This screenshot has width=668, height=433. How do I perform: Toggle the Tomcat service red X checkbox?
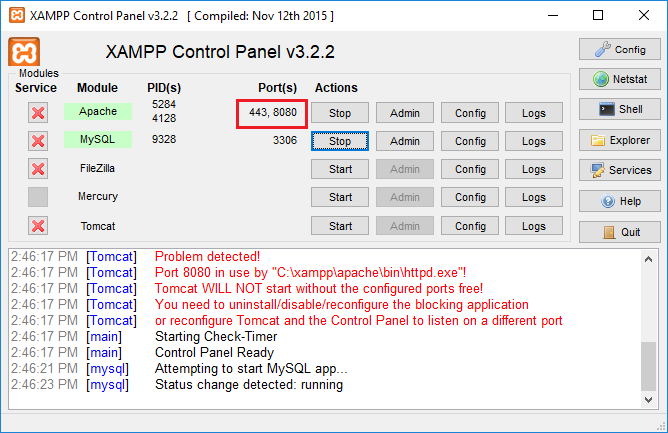tap(38, 226)
